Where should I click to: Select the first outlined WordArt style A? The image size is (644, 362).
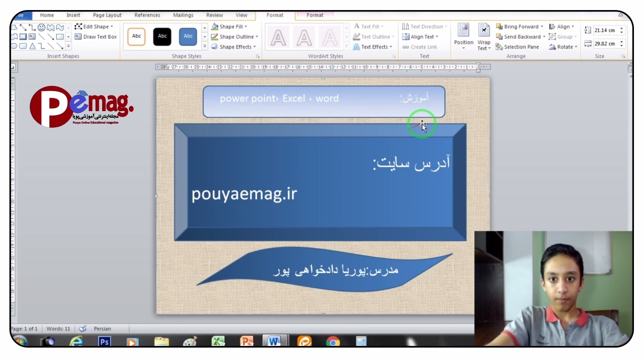tap(278, 37)
